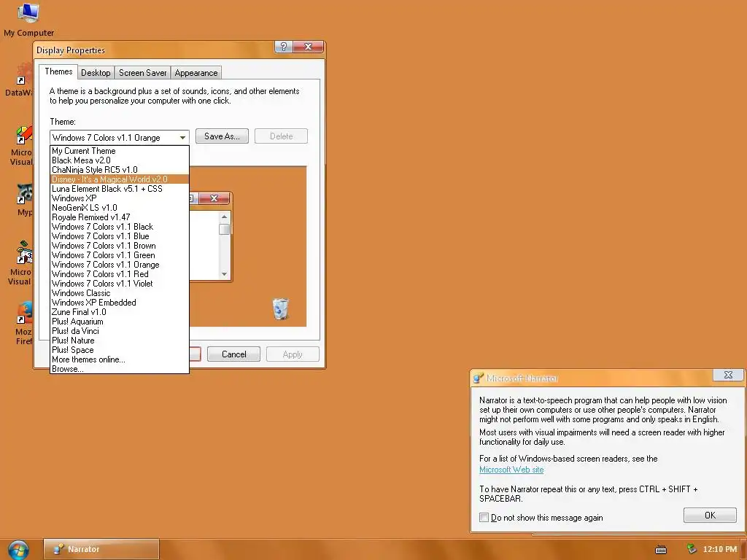
Task: Click More themes online... entry
Action: pyautogui.click(x=120, y=359)
